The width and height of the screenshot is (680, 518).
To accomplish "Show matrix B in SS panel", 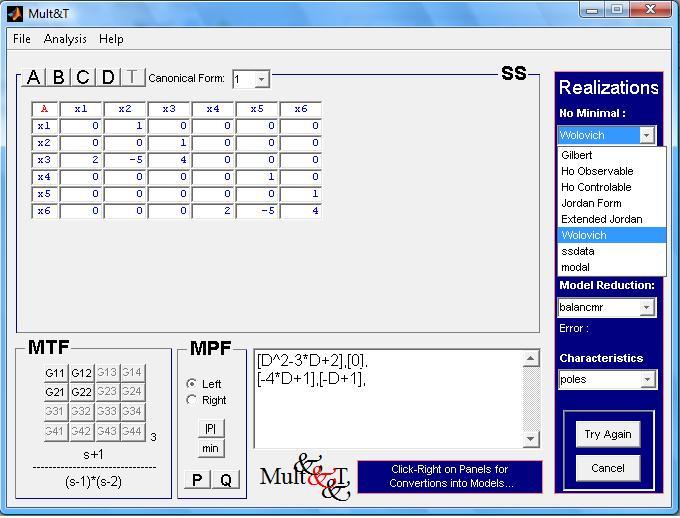I will click(58, 78).
